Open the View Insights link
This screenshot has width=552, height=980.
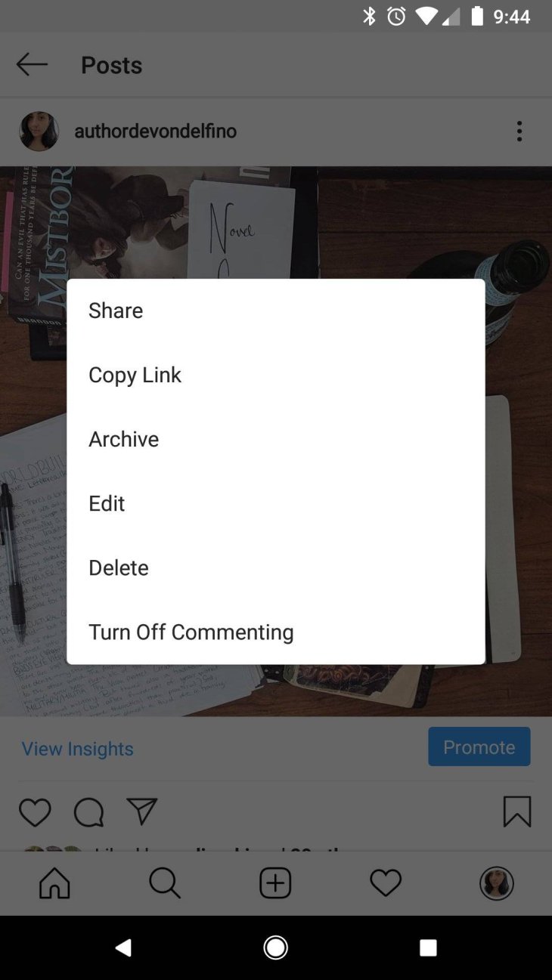(x=78, y=749)
